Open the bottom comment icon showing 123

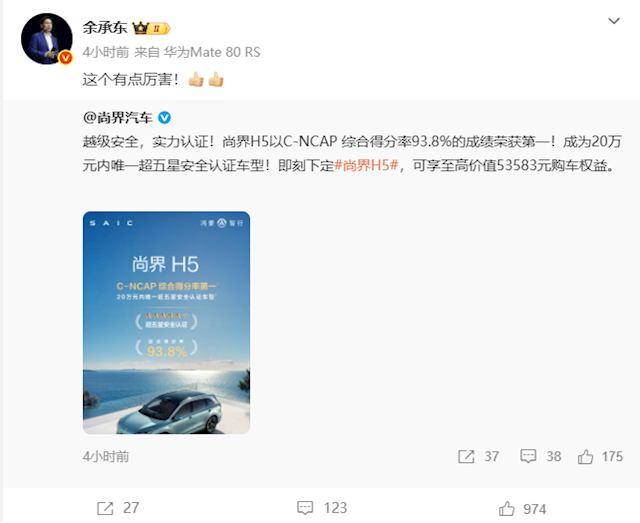(305, 508)
